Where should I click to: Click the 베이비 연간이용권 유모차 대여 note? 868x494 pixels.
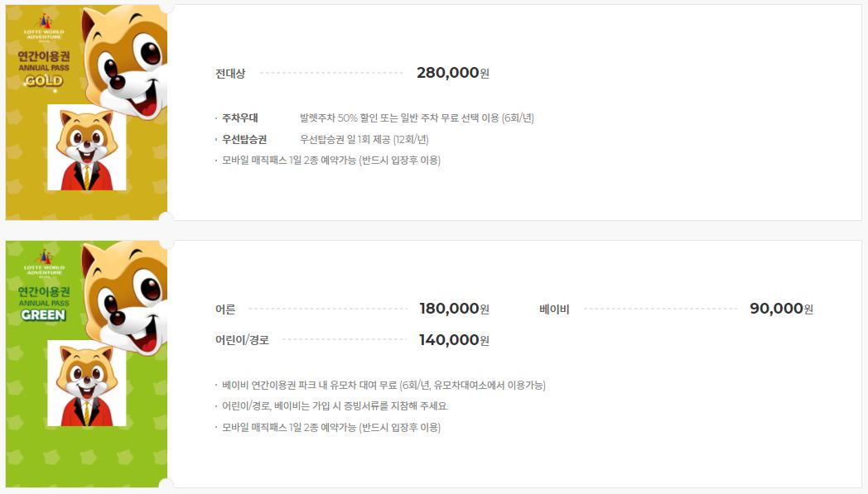point(383,385)
